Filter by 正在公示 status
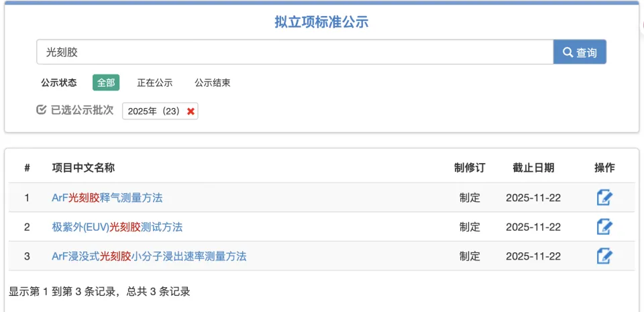Viewport: 644px width, 312px height. [x=155, y=83]
